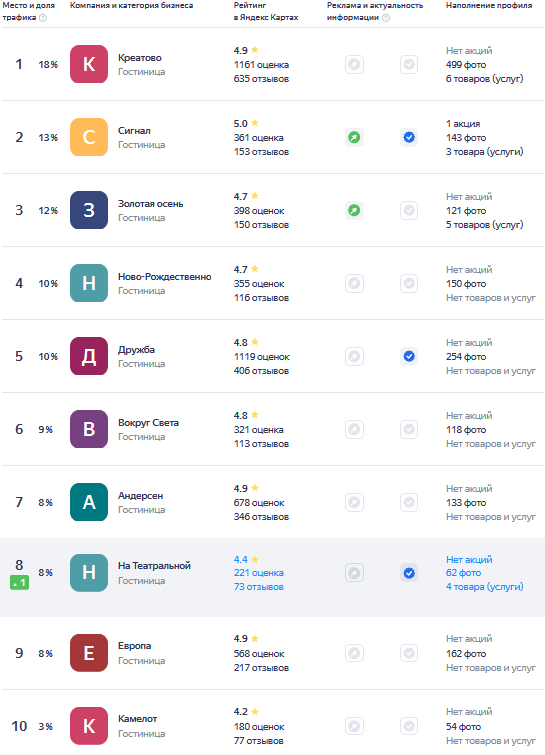Click the 'Рейтинг в Яндекс Картах' column header
This screenshot has height=755, width=545.
(266, 12)
